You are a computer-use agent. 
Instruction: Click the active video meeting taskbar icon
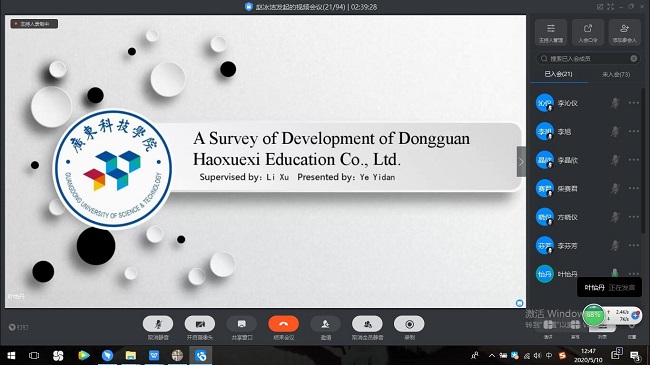pos(201,355)
